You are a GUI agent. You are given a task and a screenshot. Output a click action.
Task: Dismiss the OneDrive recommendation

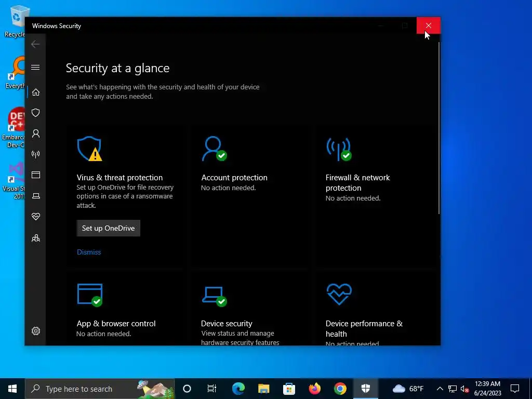[x=89, y=252]
